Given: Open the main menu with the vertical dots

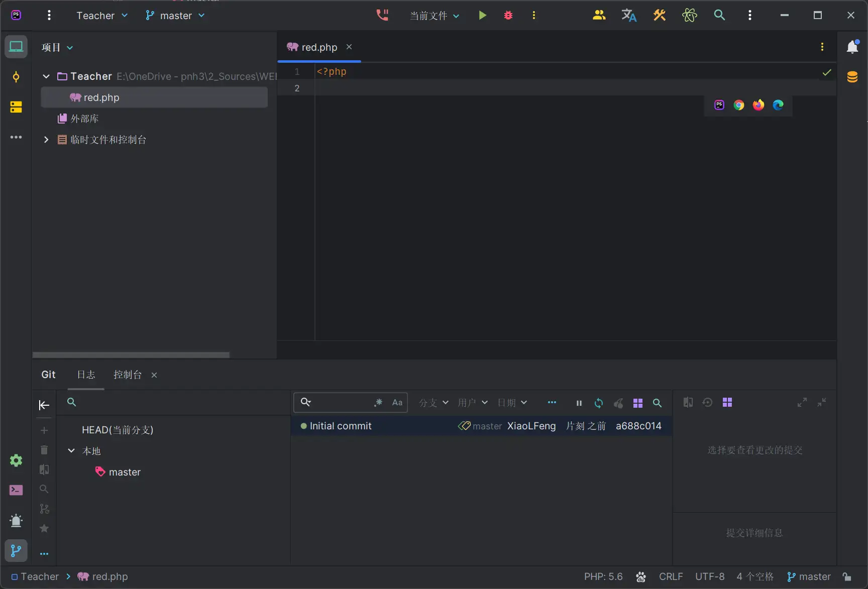Looking at the screenshot, I should [49, 16].
